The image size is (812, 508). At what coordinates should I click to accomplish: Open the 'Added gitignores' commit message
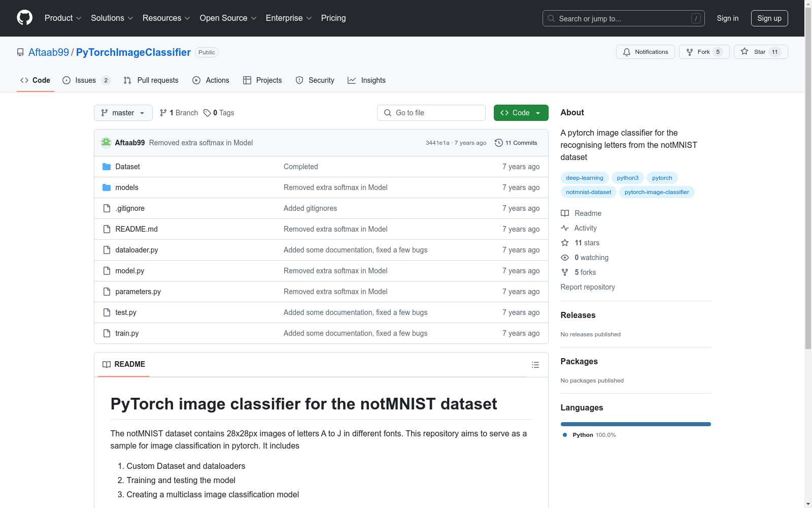[x=310, y=208]
